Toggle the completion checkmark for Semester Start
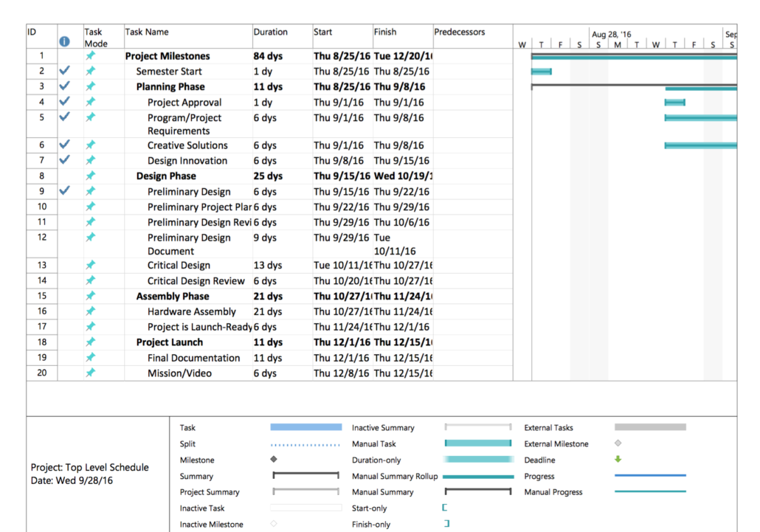Viewport: 760px width, 532px height. 64,71
